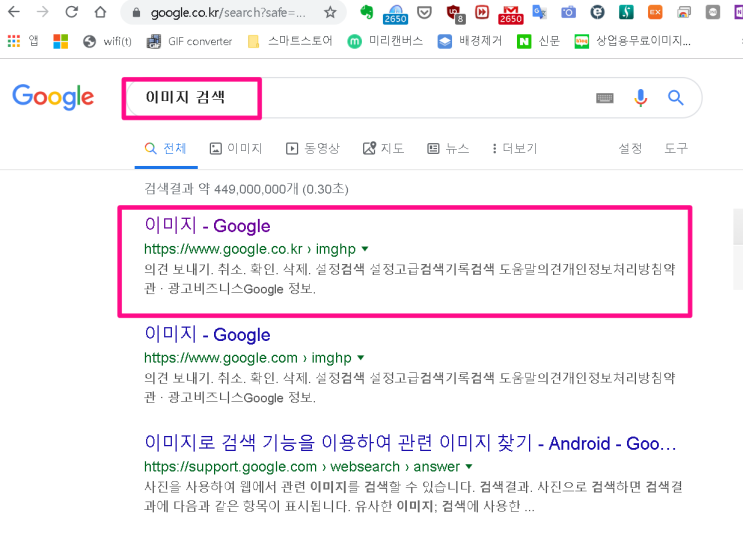Open the wifi(t) bookmark
The width and height of the screenshot is (743, 534).
point(107,42)
